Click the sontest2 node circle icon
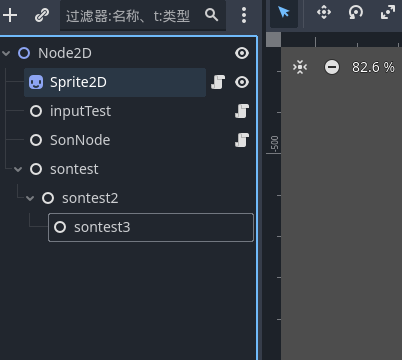The height and width of the screenshot is (360, 402). [x=48, y=198]
